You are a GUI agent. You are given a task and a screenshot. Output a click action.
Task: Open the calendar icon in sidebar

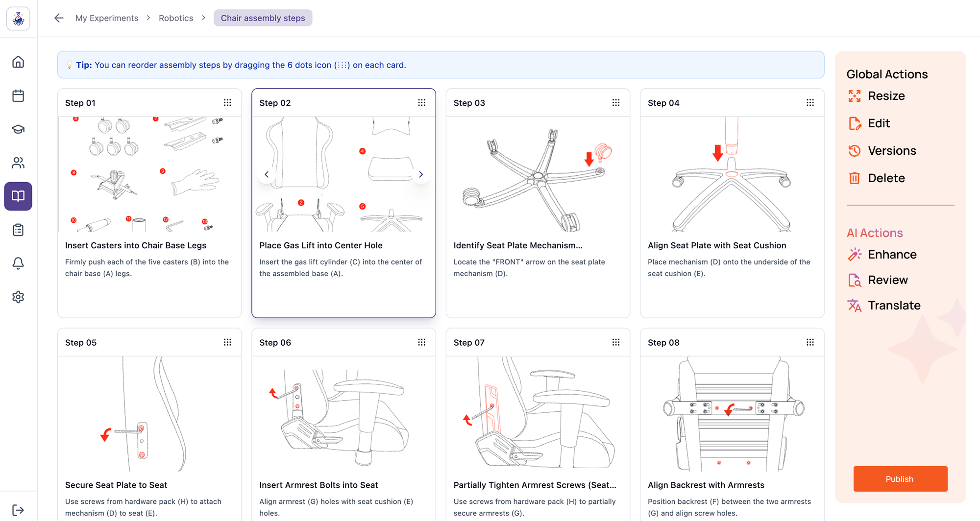[18, 95]
